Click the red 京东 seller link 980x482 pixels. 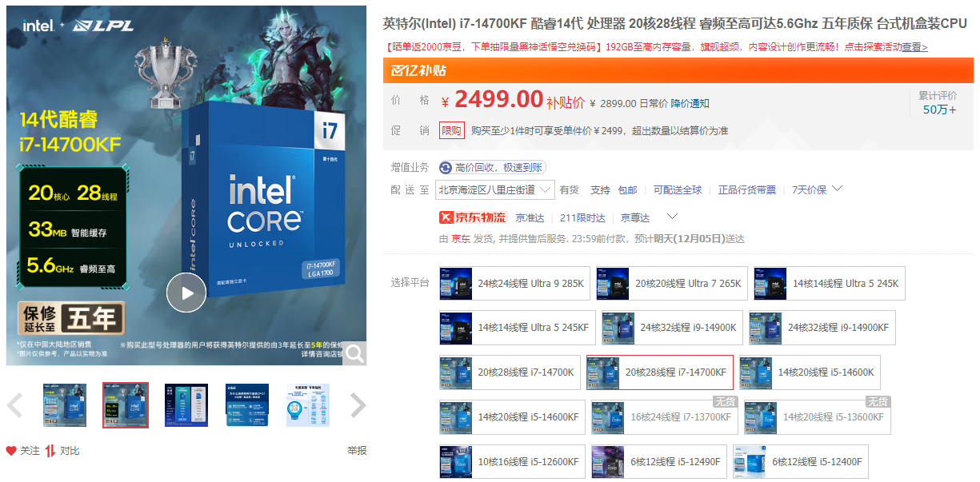coord(461,238)
